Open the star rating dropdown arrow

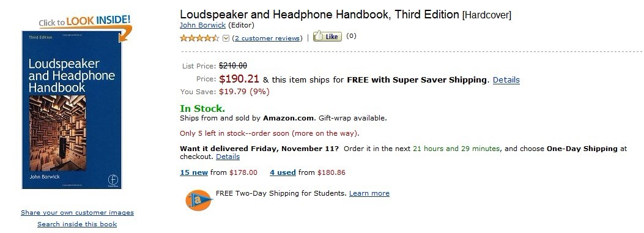pyautogui.click(x=226, y=38)
